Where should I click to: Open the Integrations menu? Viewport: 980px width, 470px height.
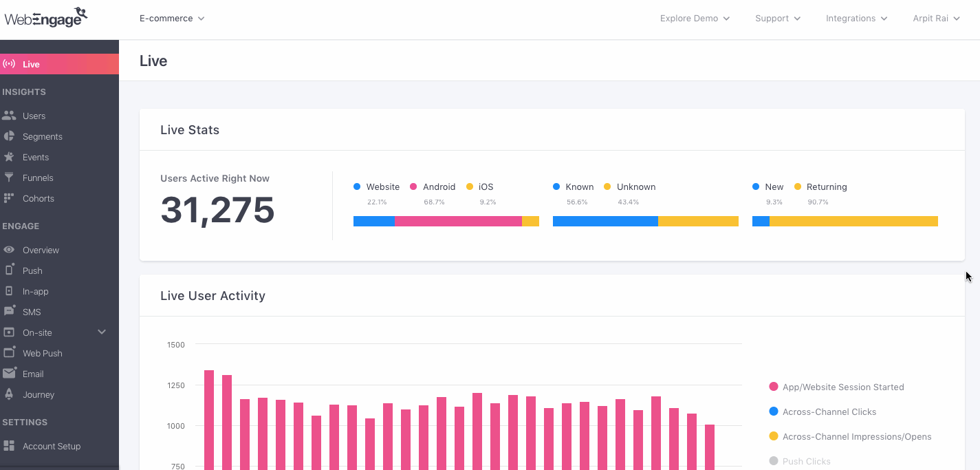(856, 19)
